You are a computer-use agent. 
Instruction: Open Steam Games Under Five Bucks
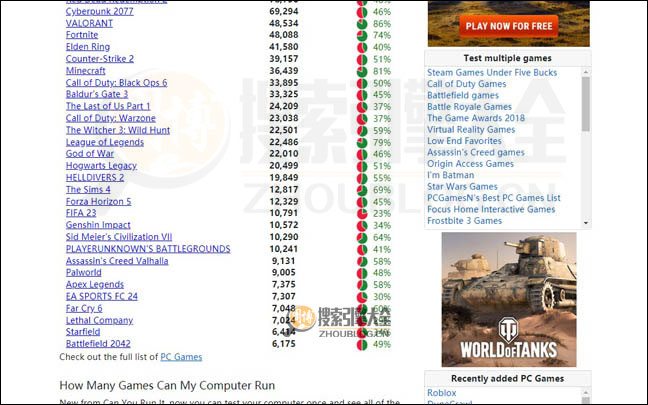click(492, 73)
